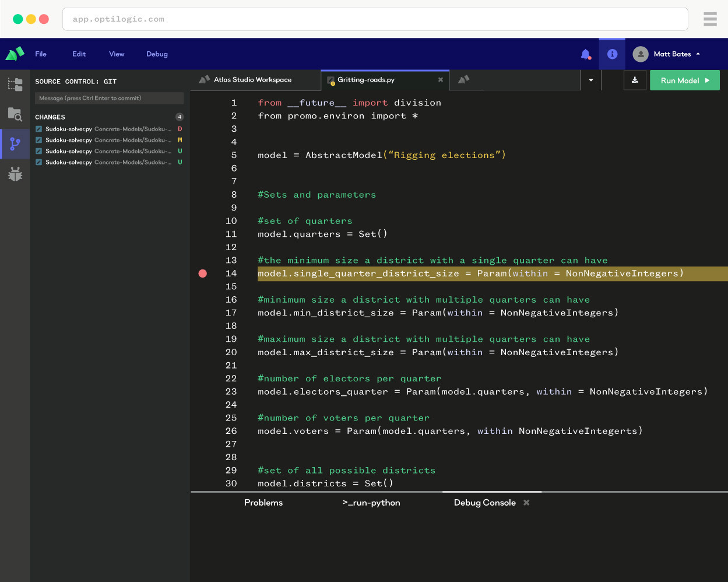The image size is (728, 582).
Task: Click the app.optilogic.com address bar
Action: [x=375, y=19]
